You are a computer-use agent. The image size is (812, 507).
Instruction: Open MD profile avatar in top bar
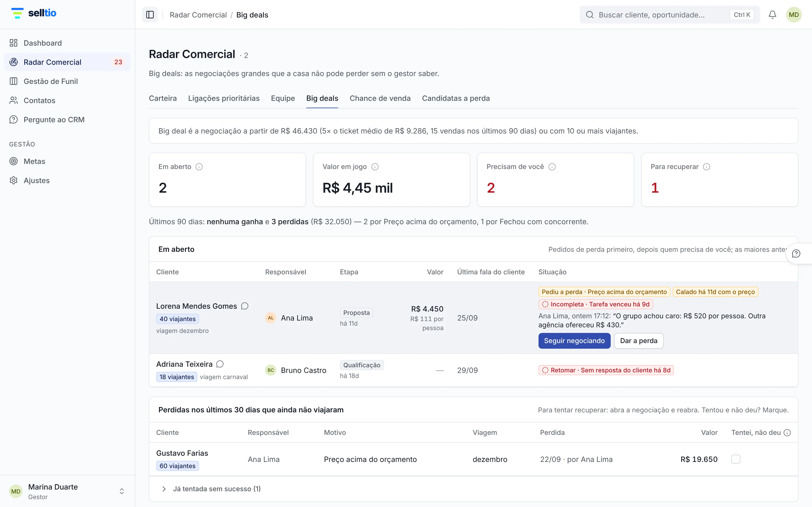[x=794, y=15]
